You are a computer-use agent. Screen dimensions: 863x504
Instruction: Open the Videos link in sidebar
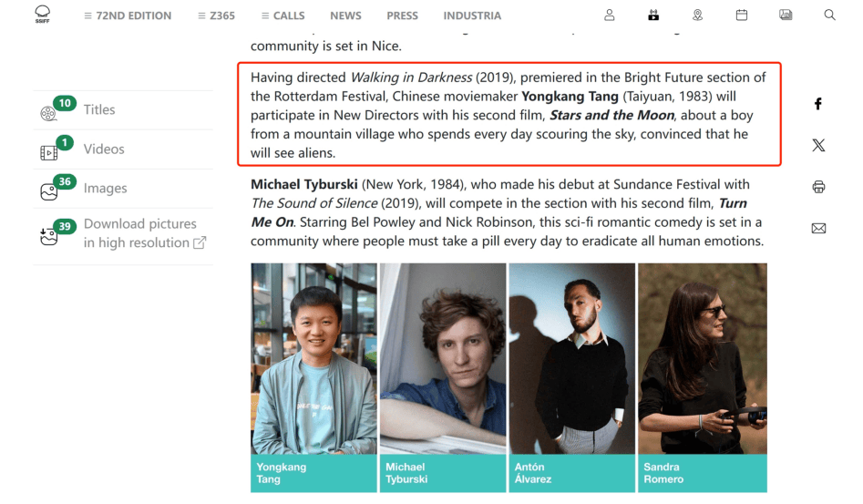tap(104, 149)
